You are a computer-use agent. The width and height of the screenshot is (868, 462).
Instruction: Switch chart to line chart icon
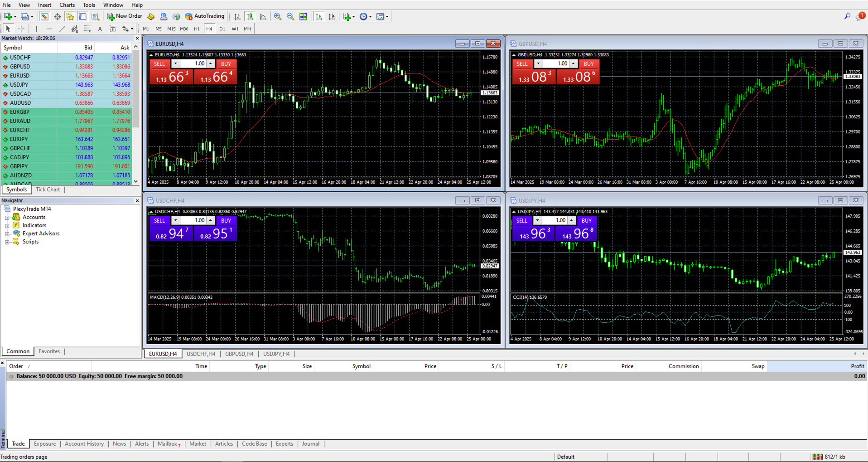click(x=263, y=16)
